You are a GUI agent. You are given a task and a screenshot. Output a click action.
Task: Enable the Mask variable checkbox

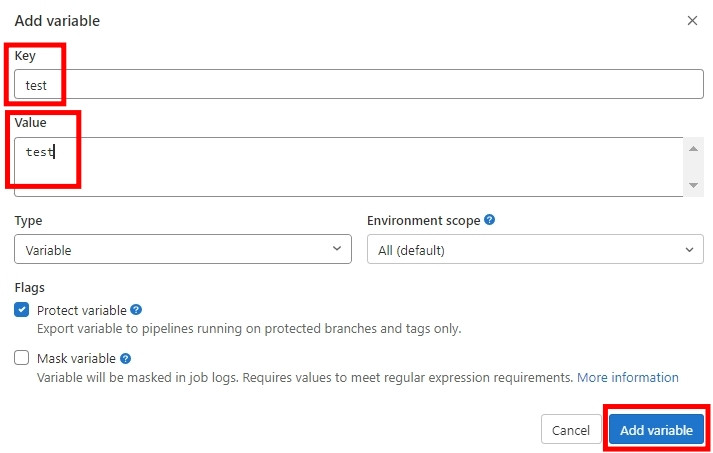pyautogui.click(x=22, y=358)
